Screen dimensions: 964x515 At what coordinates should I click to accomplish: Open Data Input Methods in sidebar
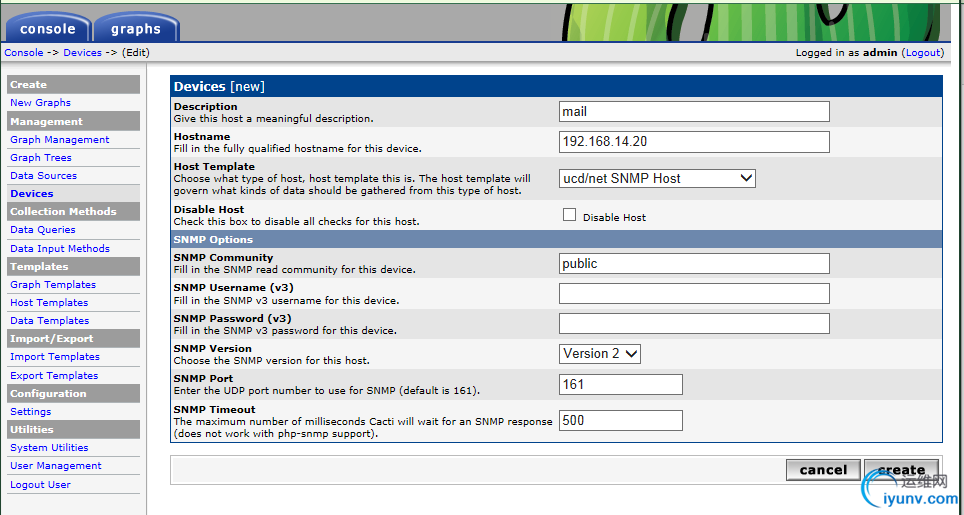coord(60,248)
